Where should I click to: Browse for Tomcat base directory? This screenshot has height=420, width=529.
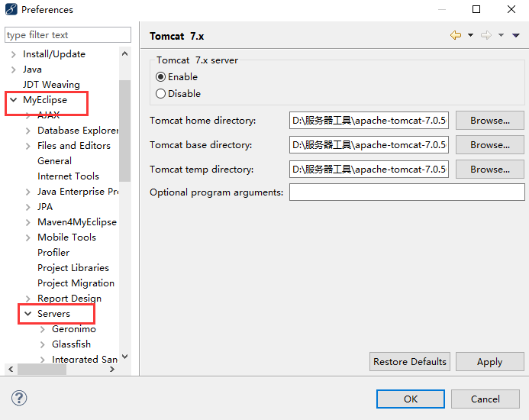click(x=490, y=145)
